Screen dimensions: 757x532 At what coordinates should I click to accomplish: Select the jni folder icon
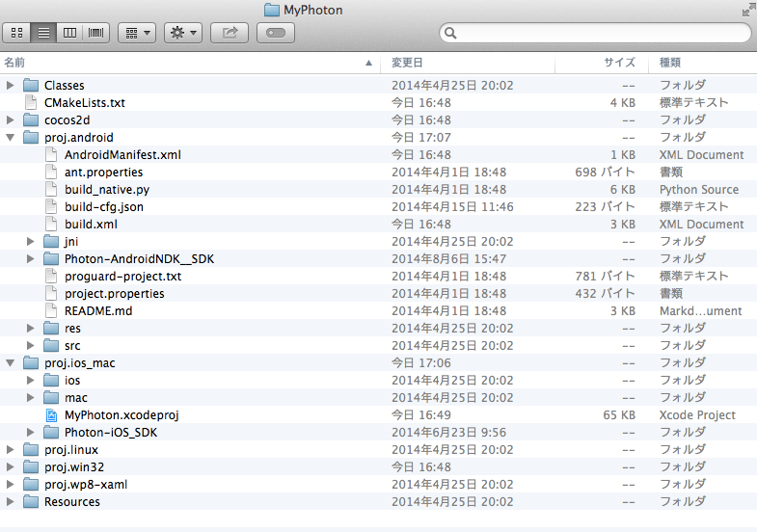pos(51,242)
